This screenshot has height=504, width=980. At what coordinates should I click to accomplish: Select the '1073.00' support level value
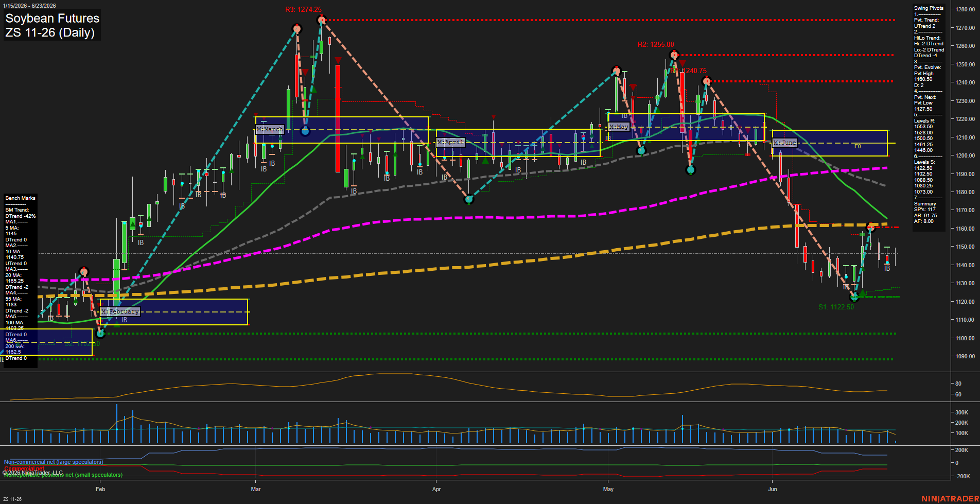pos(923,192)
